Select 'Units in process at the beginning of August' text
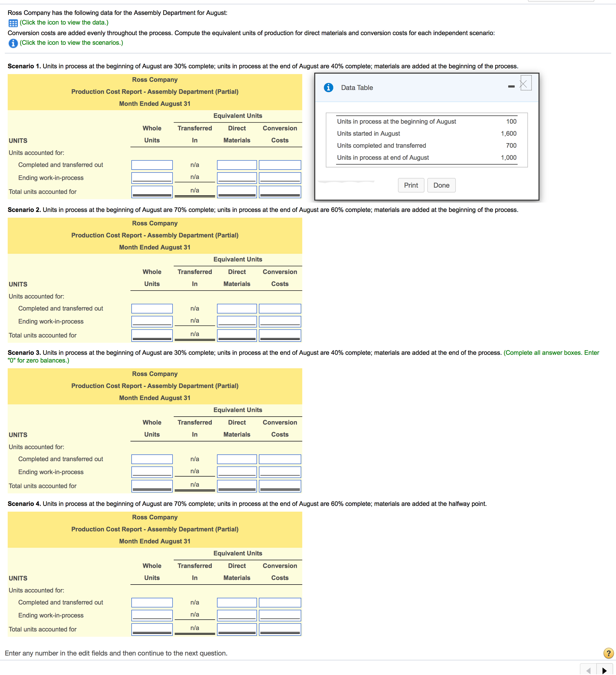The height and width of the screenshot is (675, 616). (396, 121)
